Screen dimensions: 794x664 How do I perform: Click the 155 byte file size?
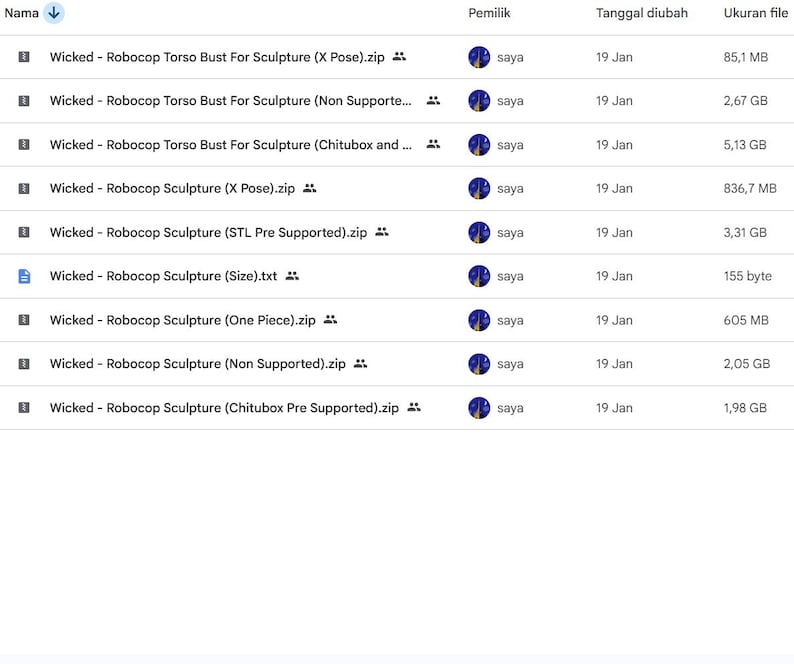[x=747, y=276]
